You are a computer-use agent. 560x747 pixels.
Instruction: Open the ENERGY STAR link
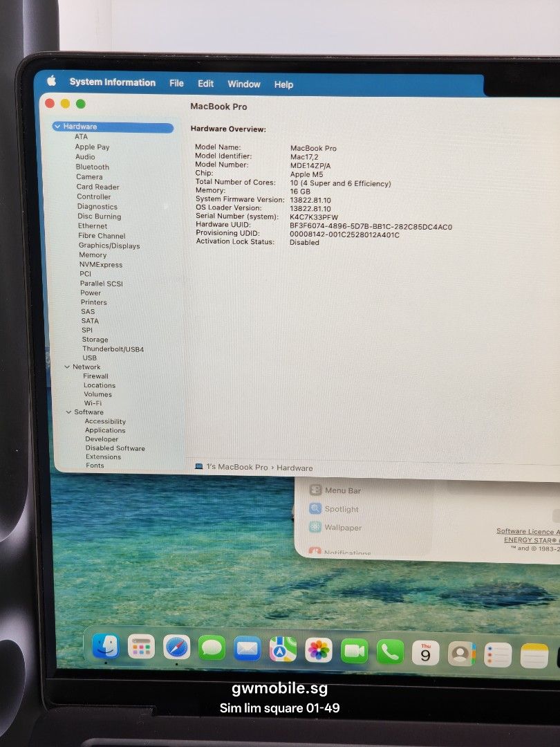(x=532, y=539)
